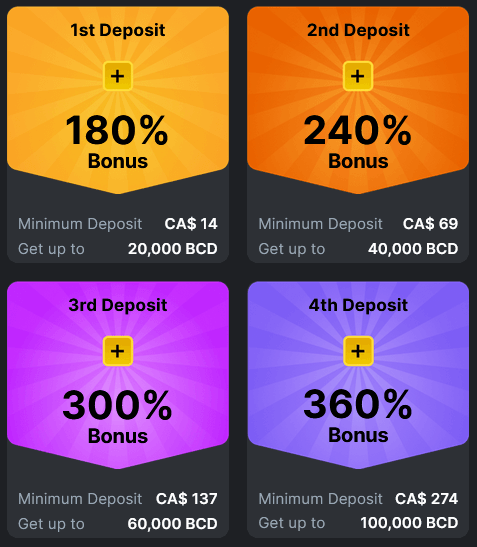Click the plus icon on 4th Deposit card
Image resolution: width=477 pixels, height=547 pixels.
[x=358, y=351]
